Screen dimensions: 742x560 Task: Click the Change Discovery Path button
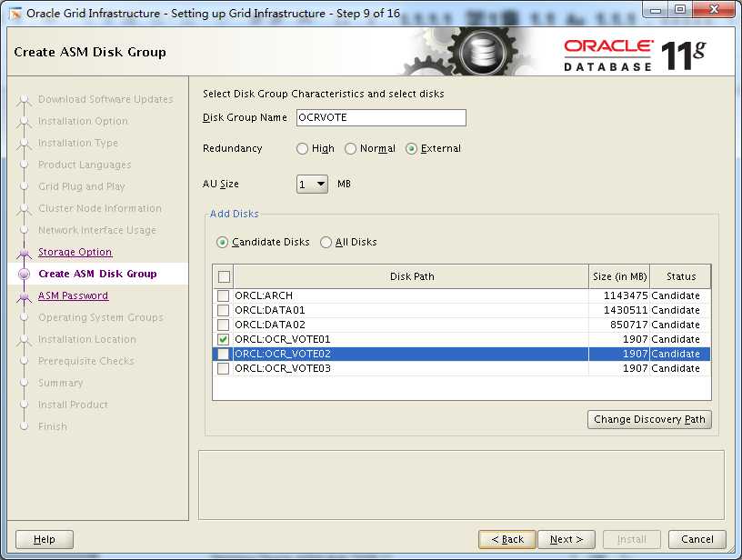tap(649, 419)
